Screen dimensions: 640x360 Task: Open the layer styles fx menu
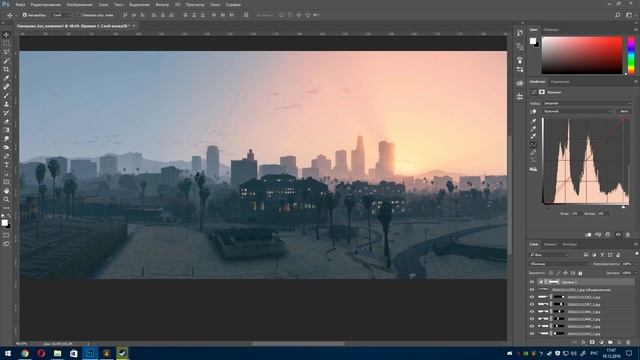pyautogui.click(x=583, y=342)
